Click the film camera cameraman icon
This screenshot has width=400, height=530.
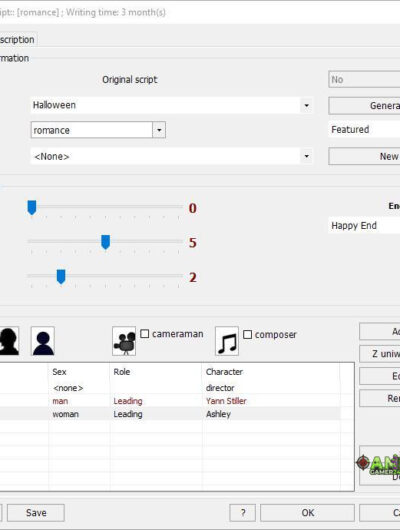(x=124, y=341)
